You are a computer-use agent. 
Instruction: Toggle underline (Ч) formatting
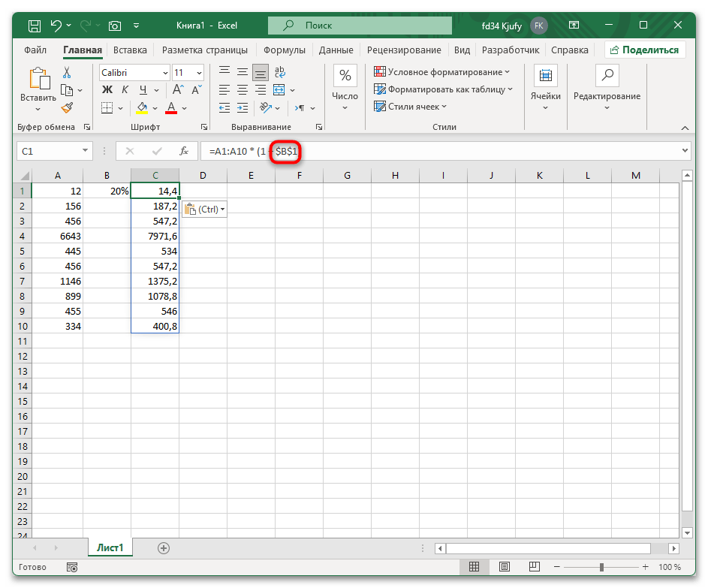point(143,90)
